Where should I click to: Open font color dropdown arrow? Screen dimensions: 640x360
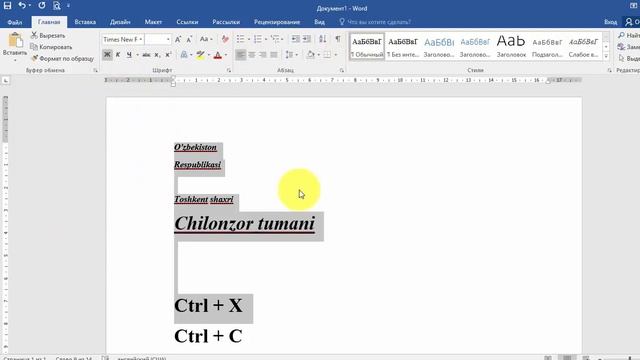coord(226,55)
